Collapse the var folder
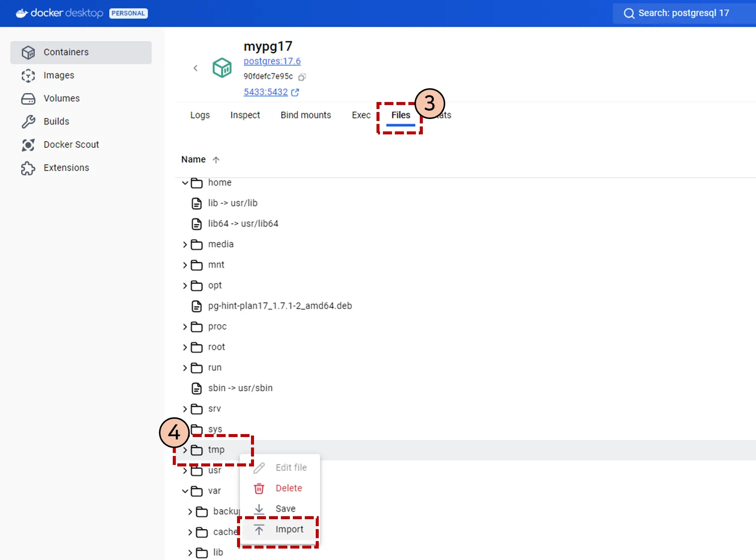Viewport: 756px width, 560px height. (185, 491)
